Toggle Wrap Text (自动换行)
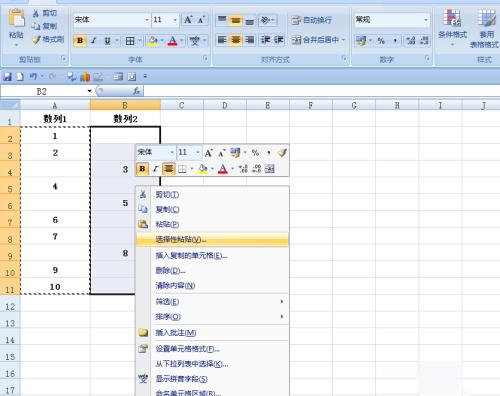This screenshot has width=500, height=396. (312, 20)
